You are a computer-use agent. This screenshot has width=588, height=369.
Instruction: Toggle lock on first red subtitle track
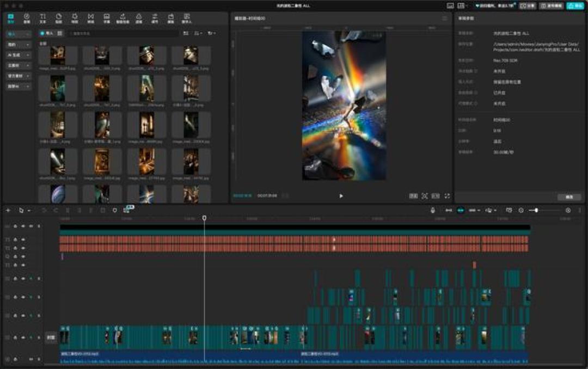[15, 239]
